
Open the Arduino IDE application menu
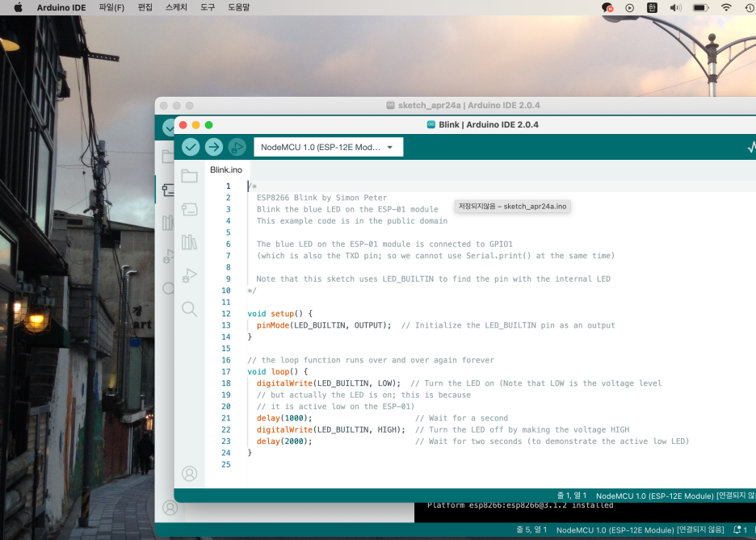click(x=61, y=7)
